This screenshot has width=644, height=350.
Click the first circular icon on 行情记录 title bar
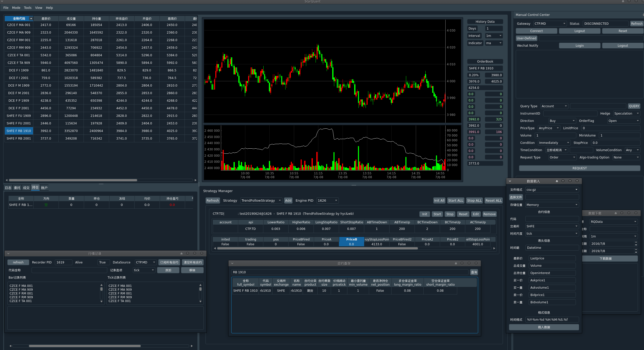tap(188, 253)
